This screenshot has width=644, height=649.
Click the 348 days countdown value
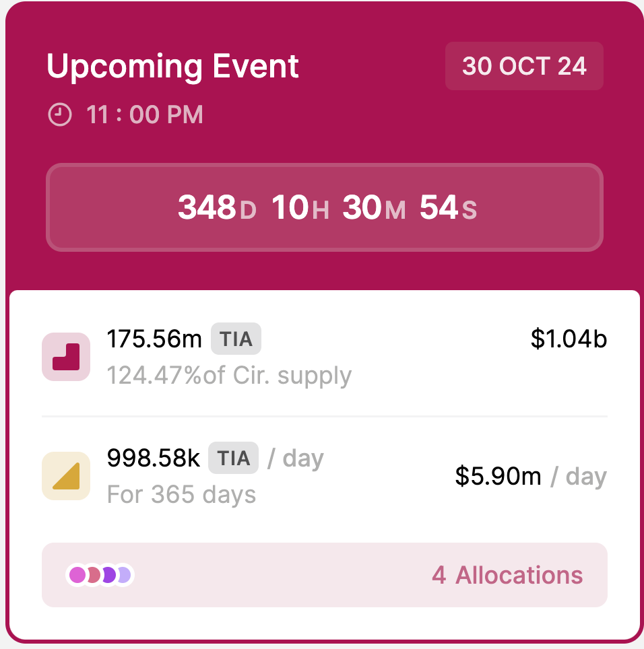(x=207, y=208)
